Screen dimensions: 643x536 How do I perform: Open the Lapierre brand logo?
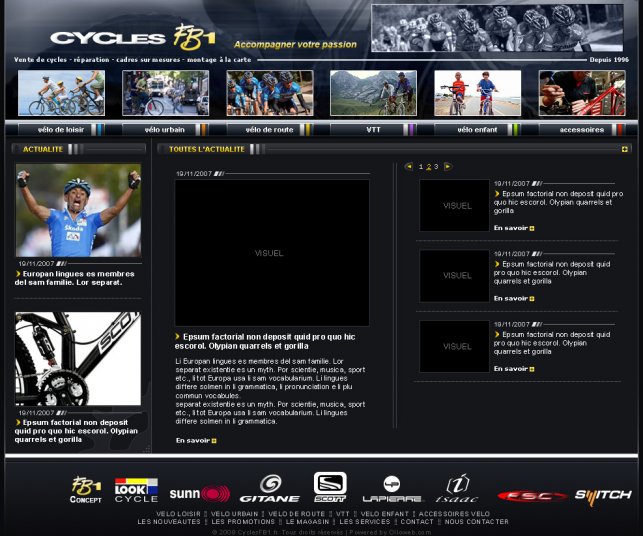click(x=392, y=489)
